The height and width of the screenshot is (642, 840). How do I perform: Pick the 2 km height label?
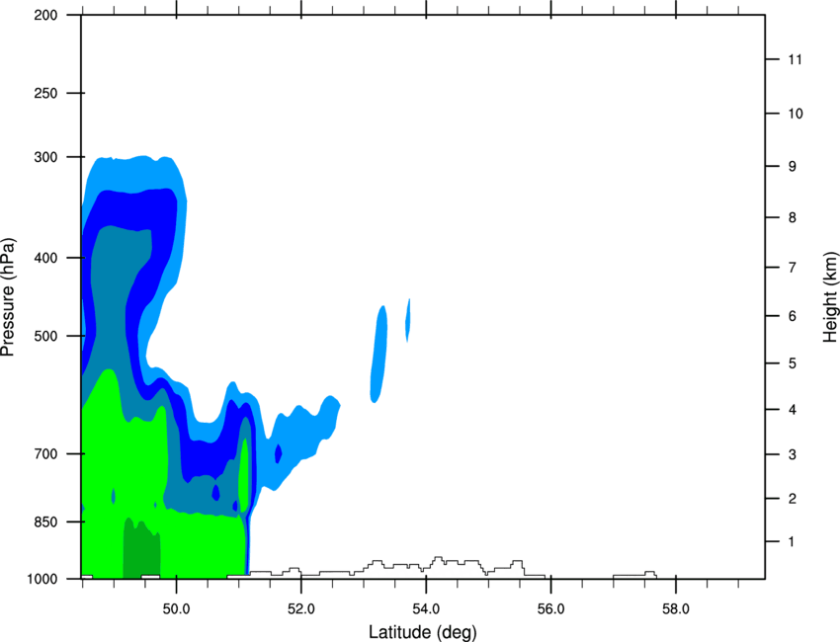click(x=793, y=499)
